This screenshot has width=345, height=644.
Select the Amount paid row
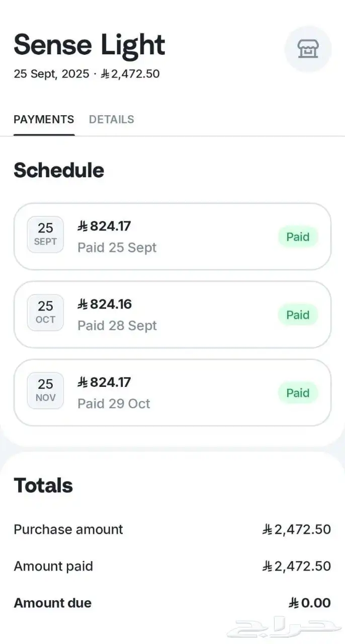click(172, 566)
